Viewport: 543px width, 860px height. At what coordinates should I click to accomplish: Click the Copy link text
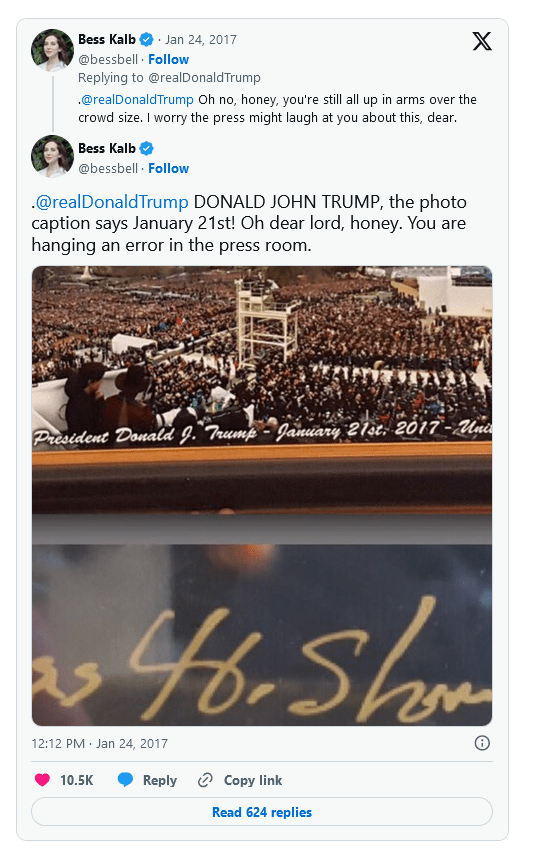click(253, 780)
